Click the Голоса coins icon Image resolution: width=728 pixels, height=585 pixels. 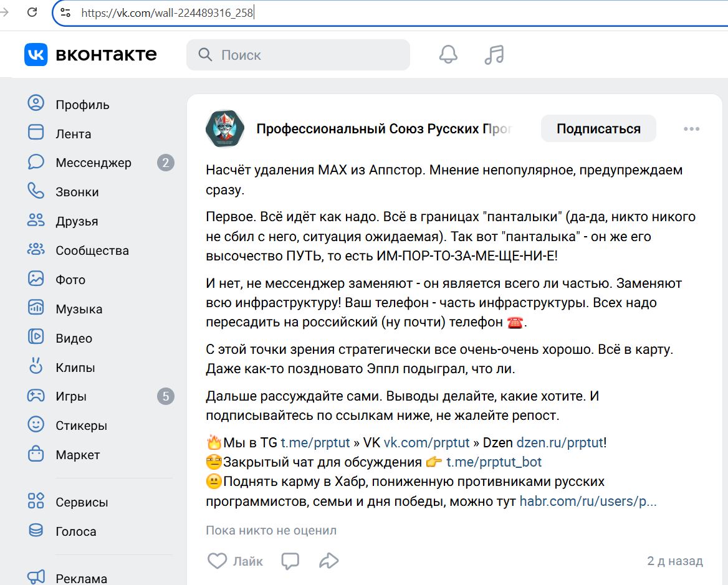[x=36, y=530]
